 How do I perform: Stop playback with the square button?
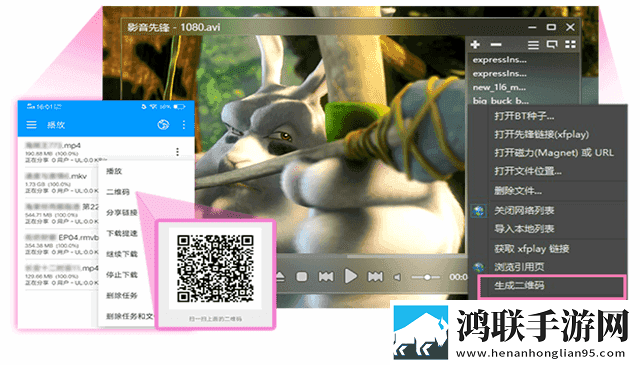point(302,277)
